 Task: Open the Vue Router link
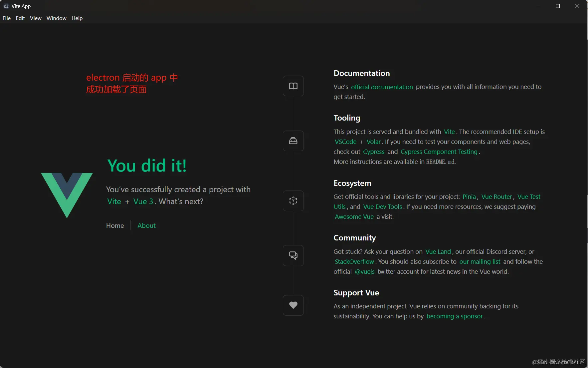[x=496, y=196]
